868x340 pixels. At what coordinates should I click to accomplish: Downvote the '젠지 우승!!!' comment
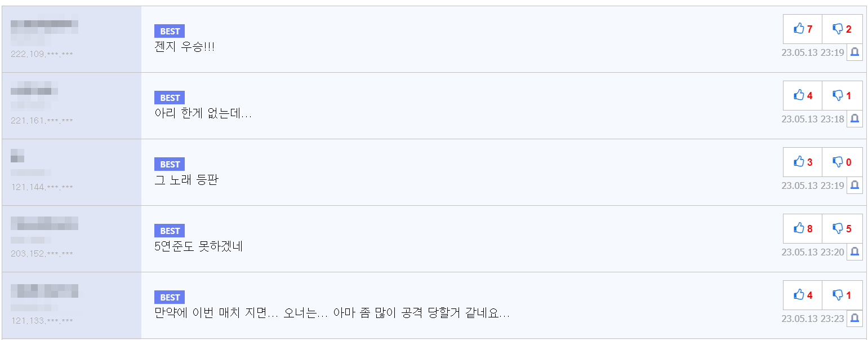(842, 29)
